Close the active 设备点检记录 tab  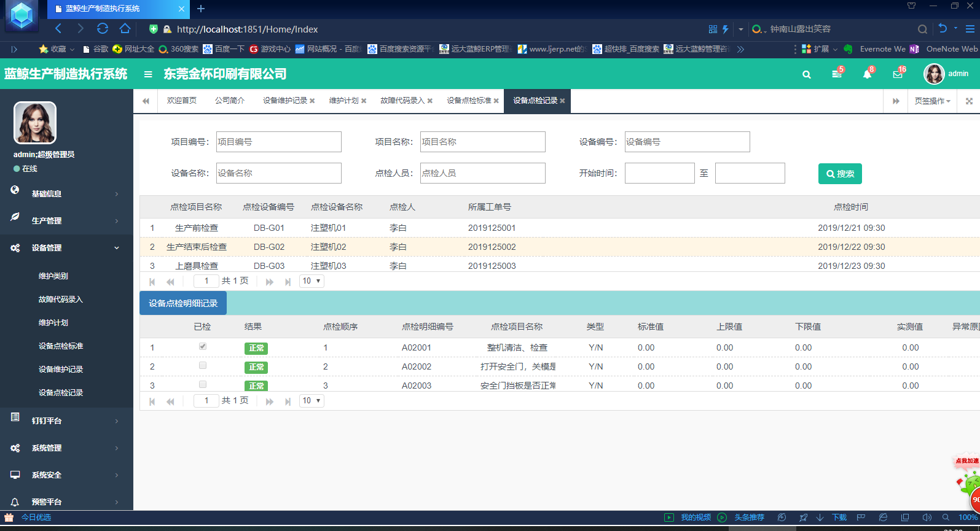pyautogui.click(x=562, y=101)
